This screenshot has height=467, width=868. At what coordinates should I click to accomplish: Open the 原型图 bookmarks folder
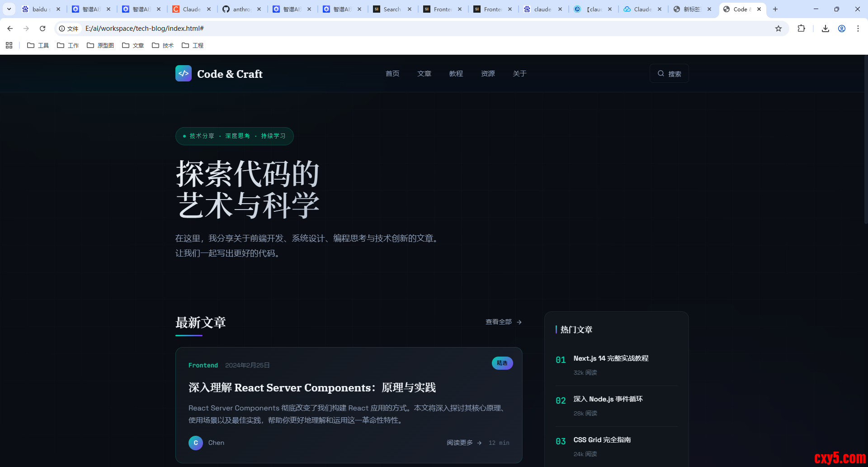[x=100, y=45]
